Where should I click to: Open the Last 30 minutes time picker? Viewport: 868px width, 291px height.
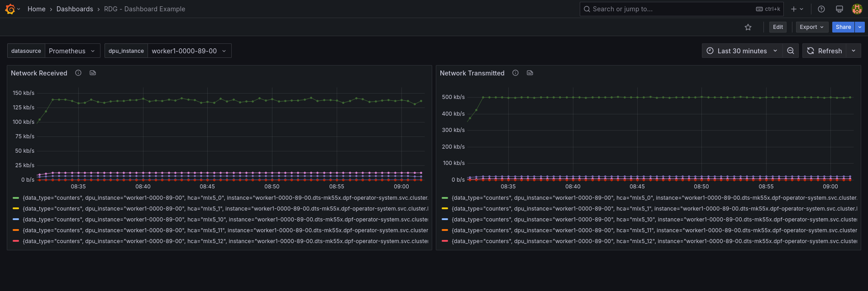(x=742, y=51)
